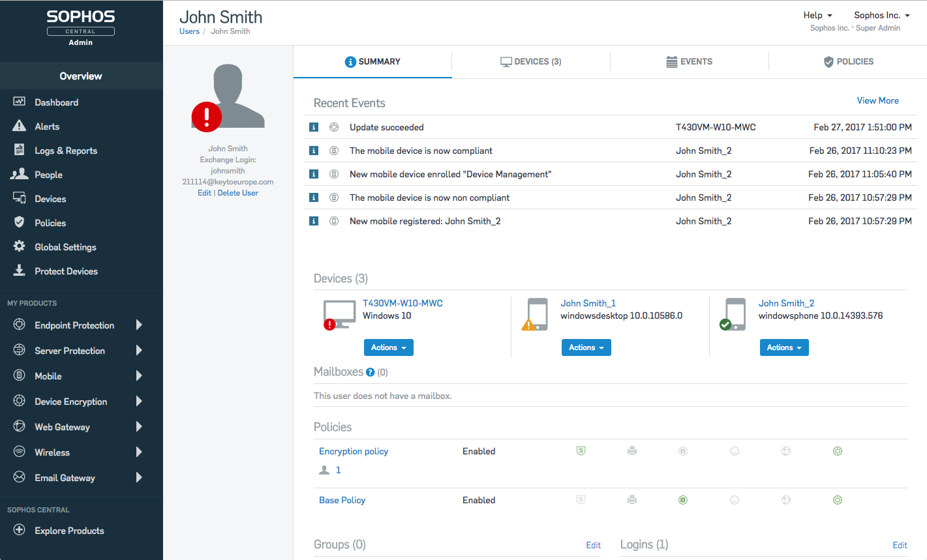927x560 pixels.
Task: Click 'The mobile device is now compliant' event
Action: pyautogui.click(x=421, y=151)
